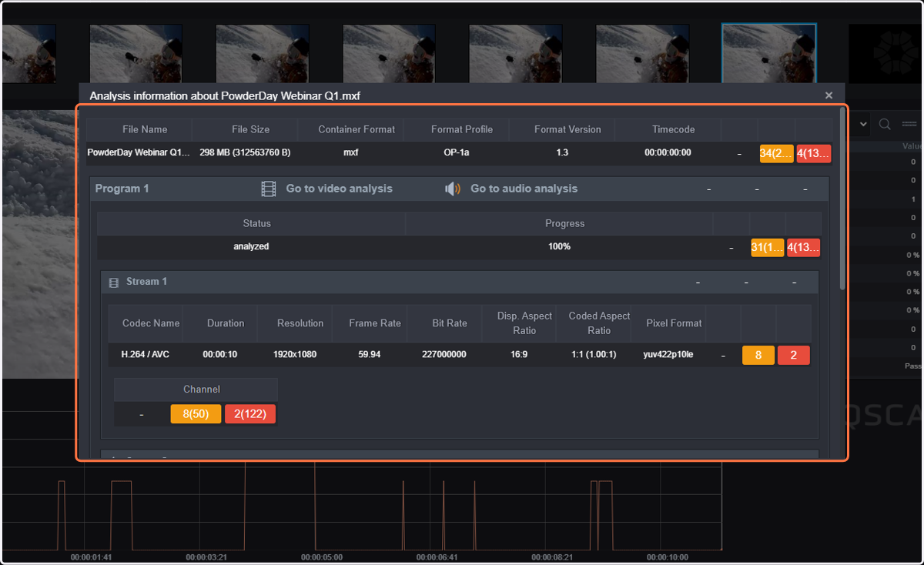This screenshot has width=924, height=565.
Task: Close the Analysis information dialog
Action: click(829, 95)
